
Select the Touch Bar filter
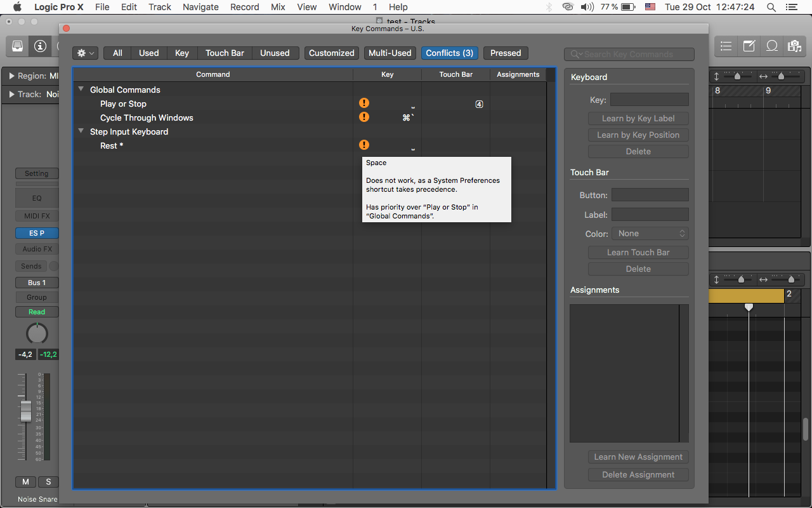(225, 53)
